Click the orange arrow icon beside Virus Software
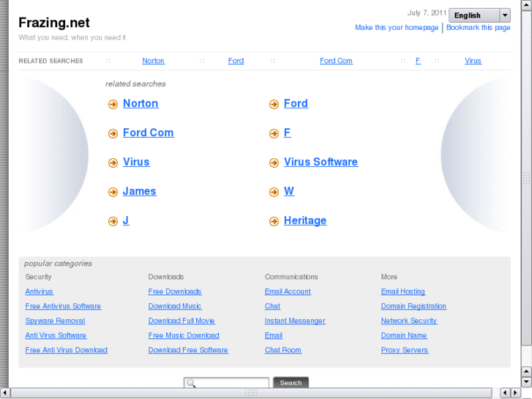 pyautogui.click(x=274, y=163)
